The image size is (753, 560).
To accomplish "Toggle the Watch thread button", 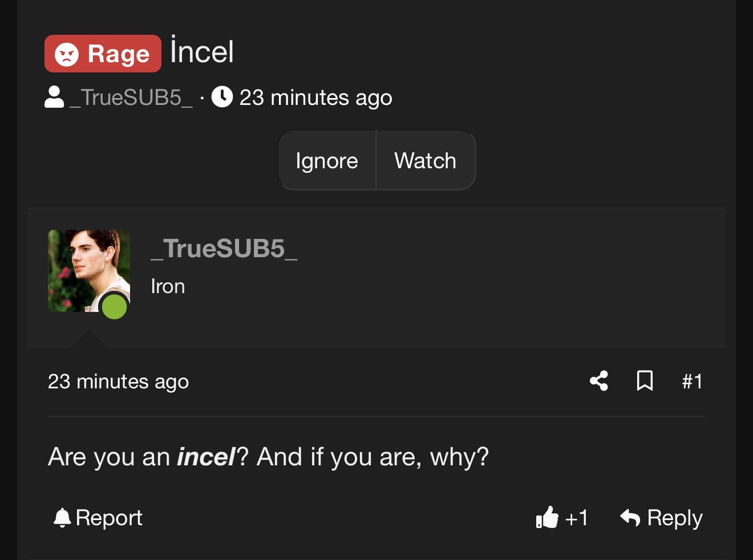I will pyautogui.click(x=425, y=161).
